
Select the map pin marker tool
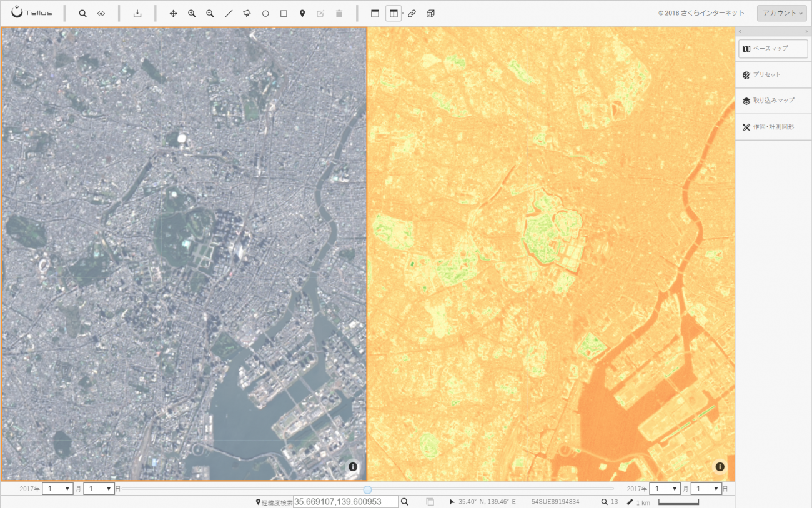(302, 13)
